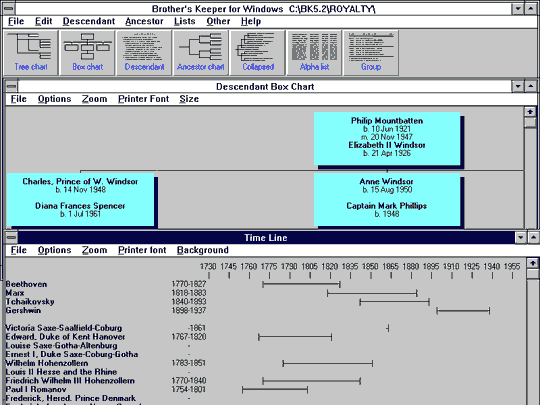Open the Lists menu

[x=185, y=21]
